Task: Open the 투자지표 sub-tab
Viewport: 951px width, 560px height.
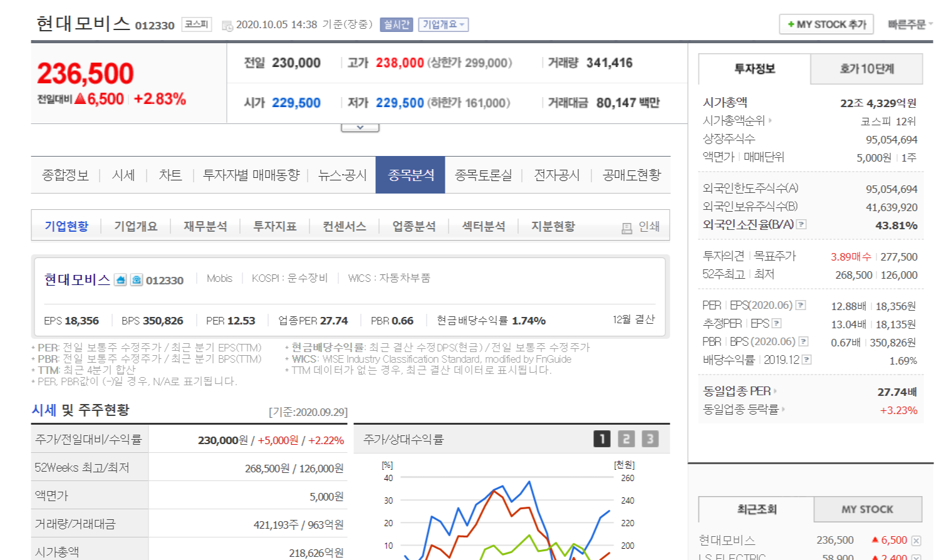Action: point(274,226)
